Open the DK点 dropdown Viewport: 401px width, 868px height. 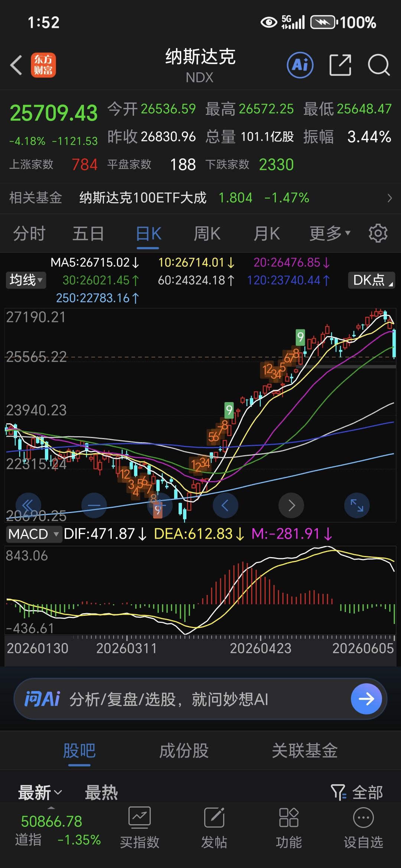[372, 280]
